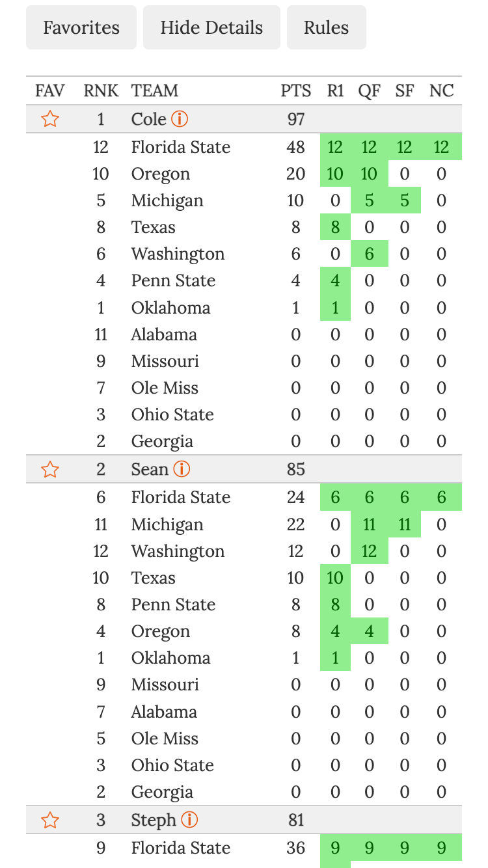Click Sean's name in the standings
This screenshot has width=488, height=868.
pyautogui.click(x=150, y=469)
